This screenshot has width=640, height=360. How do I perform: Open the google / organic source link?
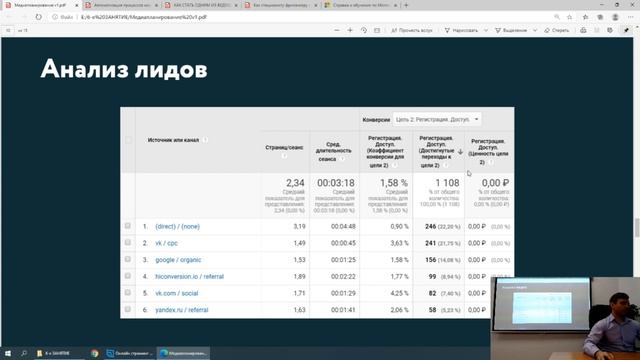pyautogui.click(x=178, y=260)
